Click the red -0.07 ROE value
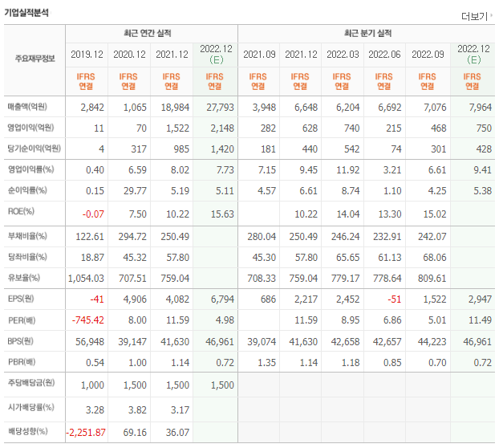Viewport: 503px width, 448px height. (93, 214)
